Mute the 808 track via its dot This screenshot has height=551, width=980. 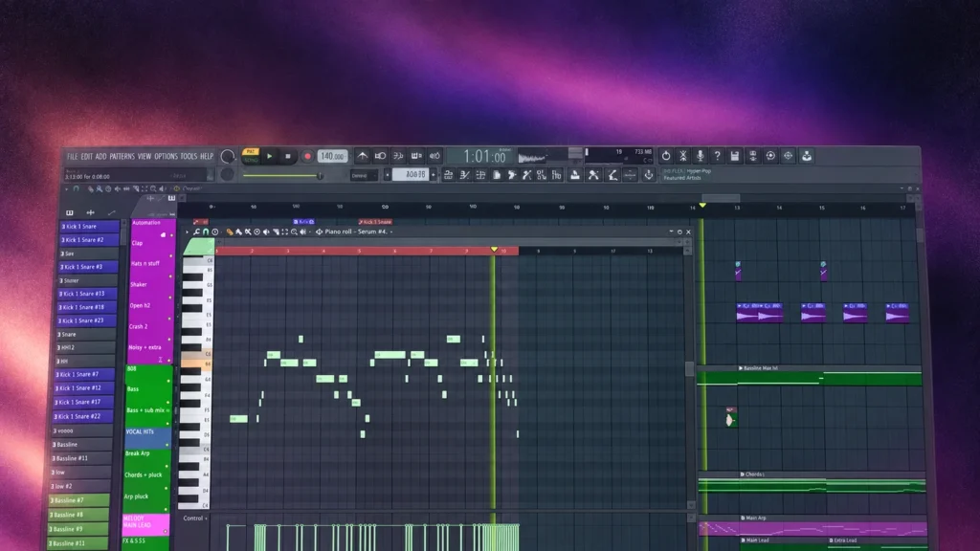coord(168,381)
